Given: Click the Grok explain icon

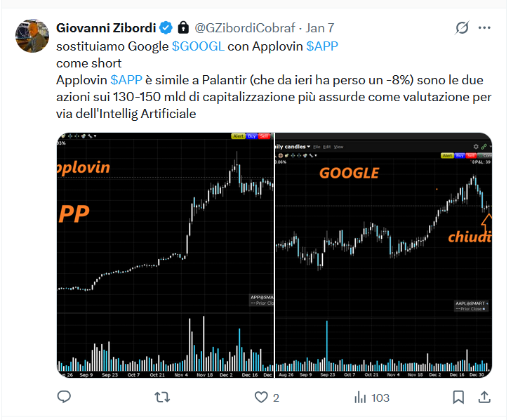Looking at the screenshot, I should click(x=462, y=28).
